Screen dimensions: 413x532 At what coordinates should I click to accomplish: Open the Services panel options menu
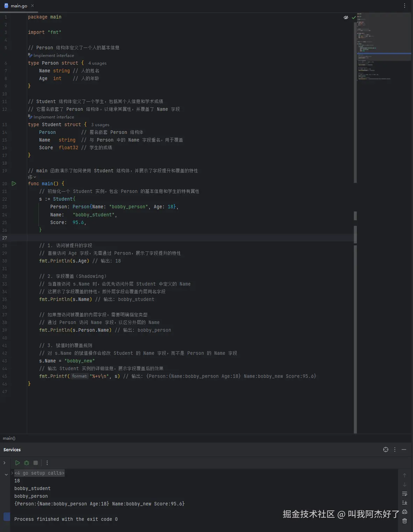tap(395, 450)
